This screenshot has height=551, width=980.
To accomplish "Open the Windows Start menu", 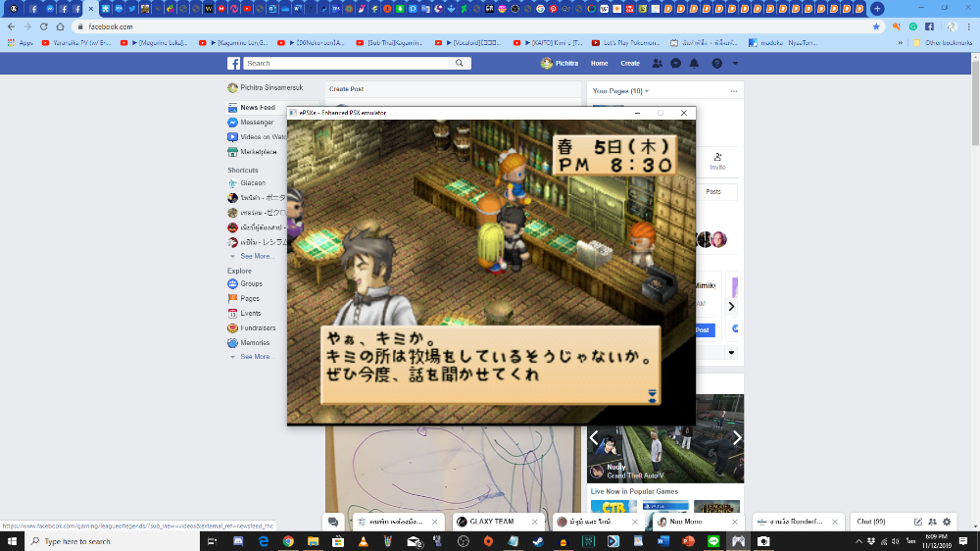I will 12,541.
